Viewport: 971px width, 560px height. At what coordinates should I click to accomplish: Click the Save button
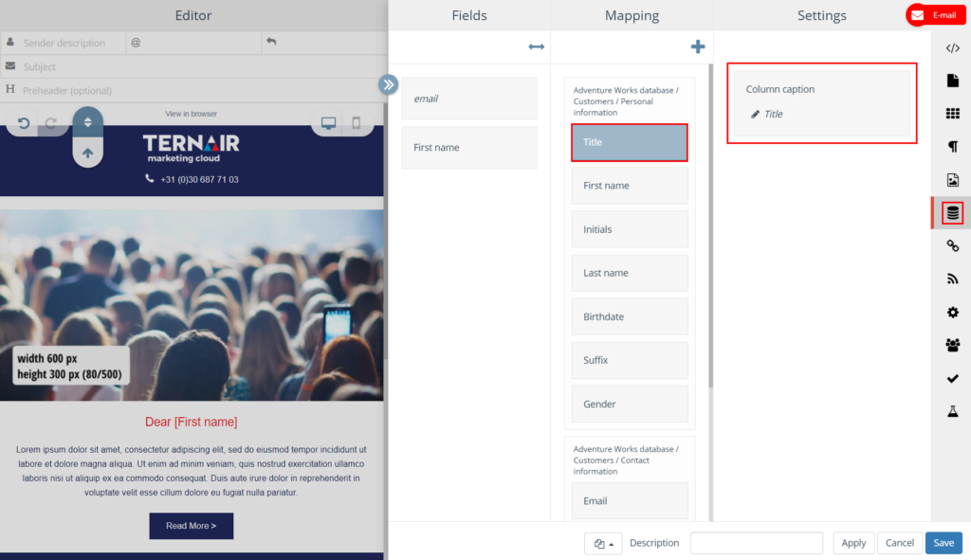pyautogui.click(x=944, y=543)
